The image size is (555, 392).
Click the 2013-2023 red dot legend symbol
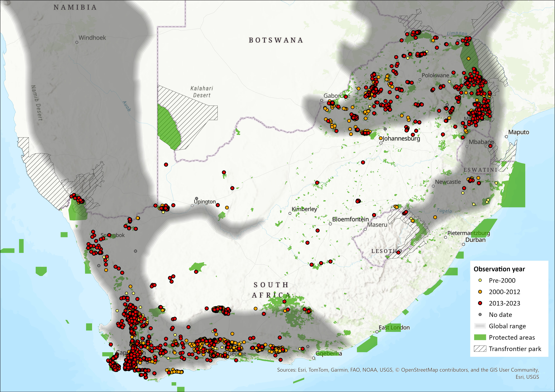pos(480,303)
